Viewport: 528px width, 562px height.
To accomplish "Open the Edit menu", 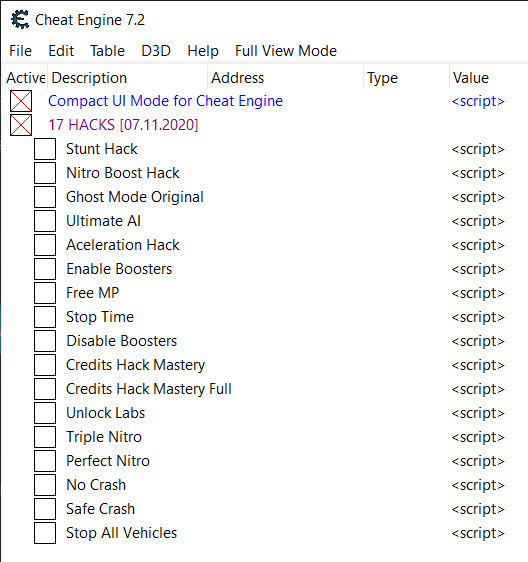I will point(61,51).
